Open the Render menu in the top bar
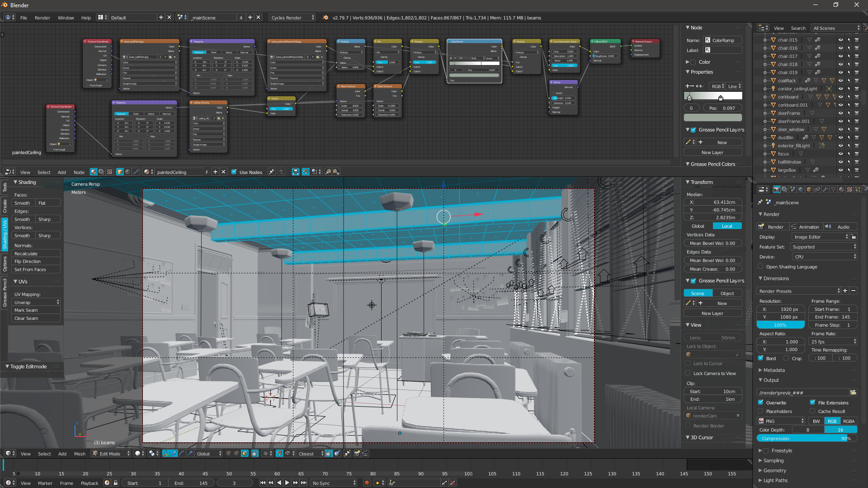The image size is (868, 488). tap(42, 18)
